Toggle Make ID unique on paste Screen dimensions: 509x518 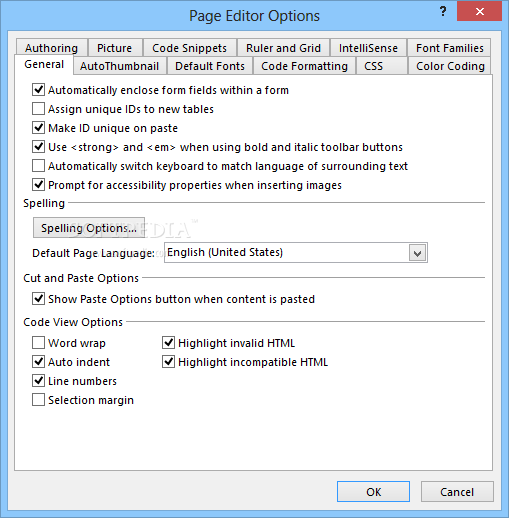(38, 128)
